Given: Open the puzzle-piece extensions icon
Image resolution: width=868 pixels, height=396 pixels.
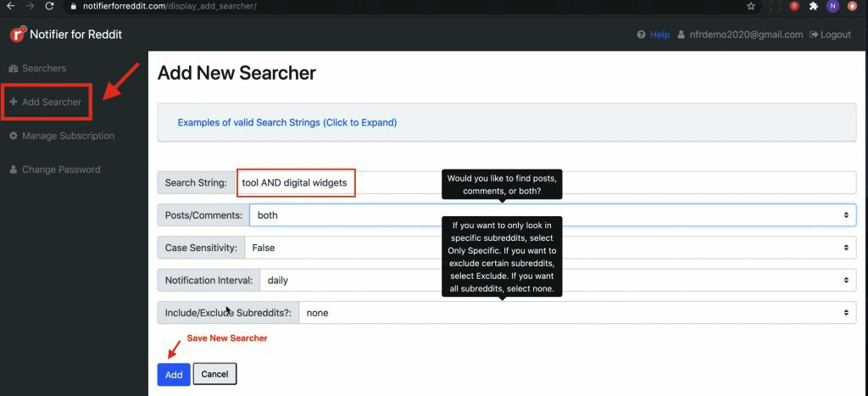Looking at the screenshot, I should pyautogui.click(x=813, y=6).
